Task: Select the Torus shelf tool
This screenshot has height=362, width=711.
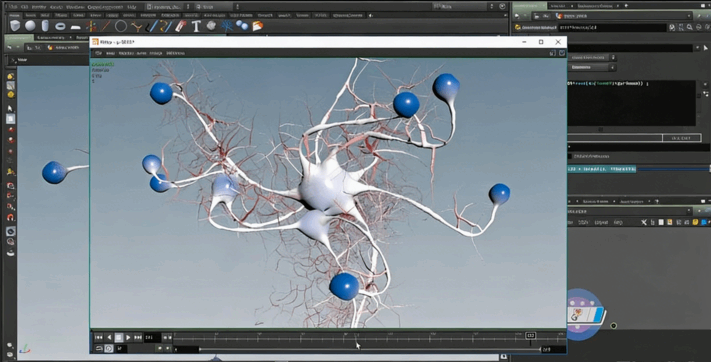Action: [x=60, y=26]
